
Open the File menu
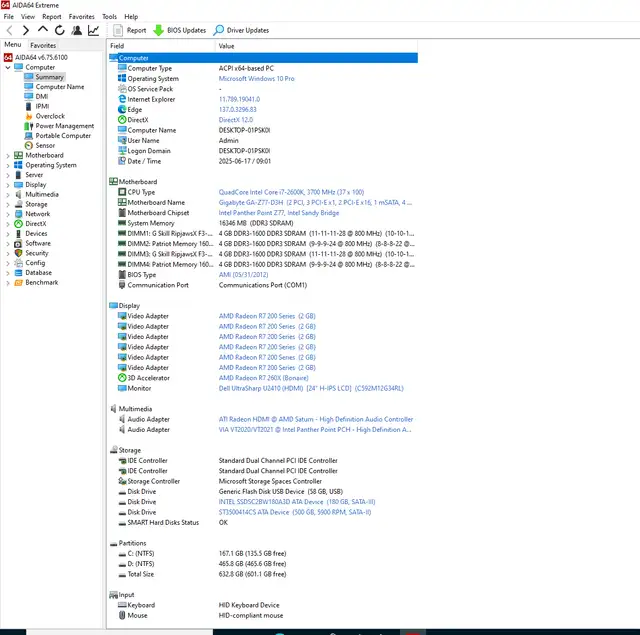[9, 17]
